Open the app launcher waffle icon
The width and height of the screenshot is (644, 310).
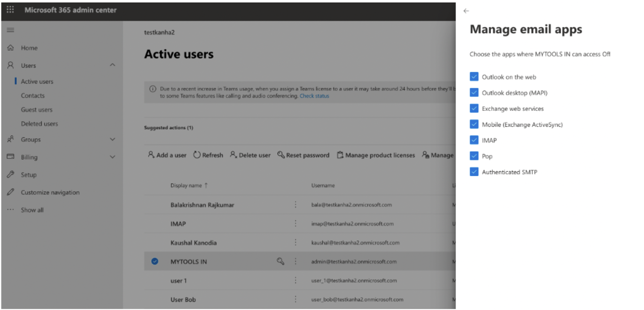(x=10, y=10)
